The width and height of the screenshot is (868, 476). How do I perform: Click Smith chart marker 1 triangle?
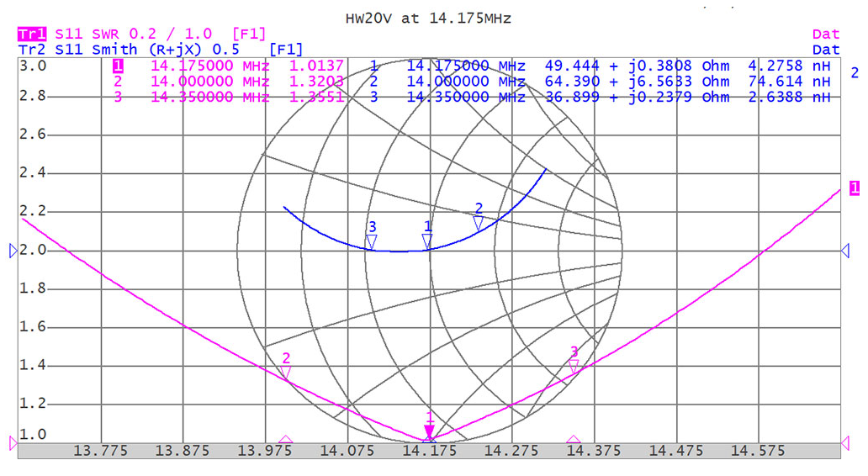(x=426, y=241)
